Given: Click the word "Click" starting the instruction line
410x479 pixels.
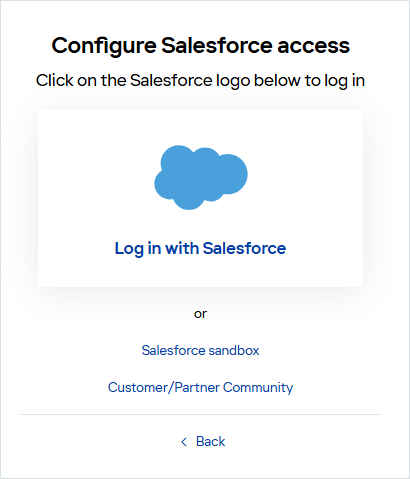Looking at the screenshot, I should coord(55,80).
